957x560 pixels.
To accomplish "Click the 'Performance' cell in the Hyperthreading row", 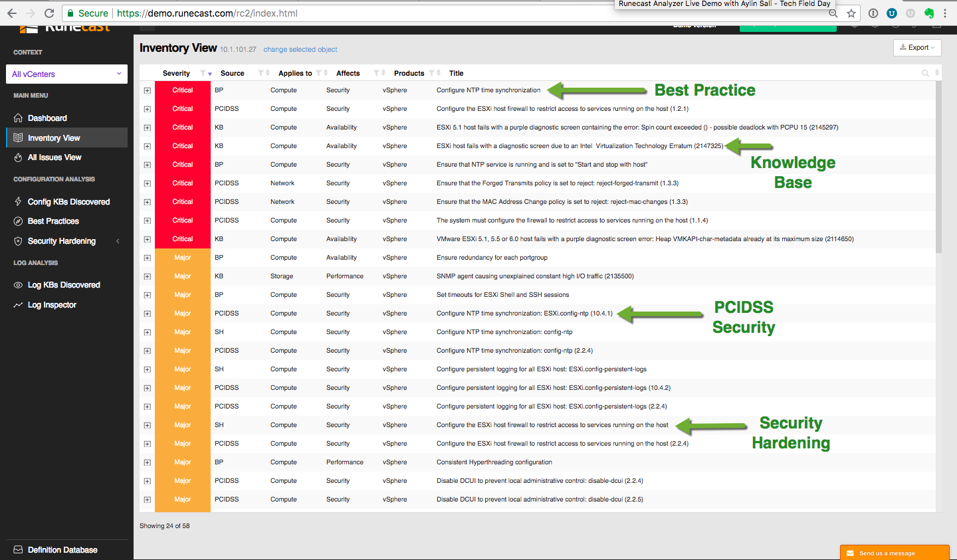I will [x=345, y=462].
